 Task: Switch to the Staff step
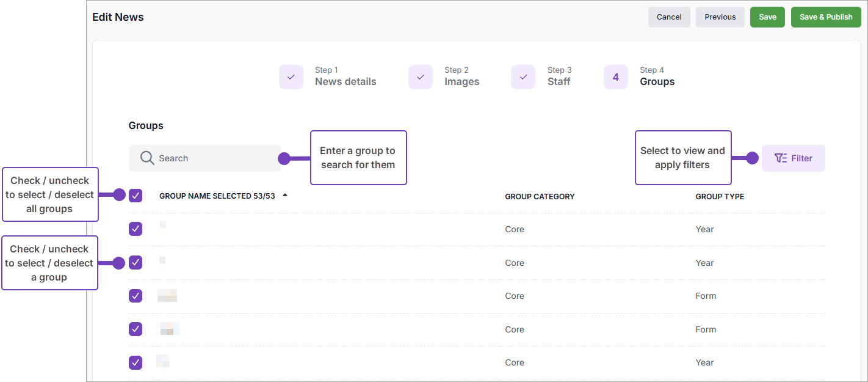click(559, 81)
